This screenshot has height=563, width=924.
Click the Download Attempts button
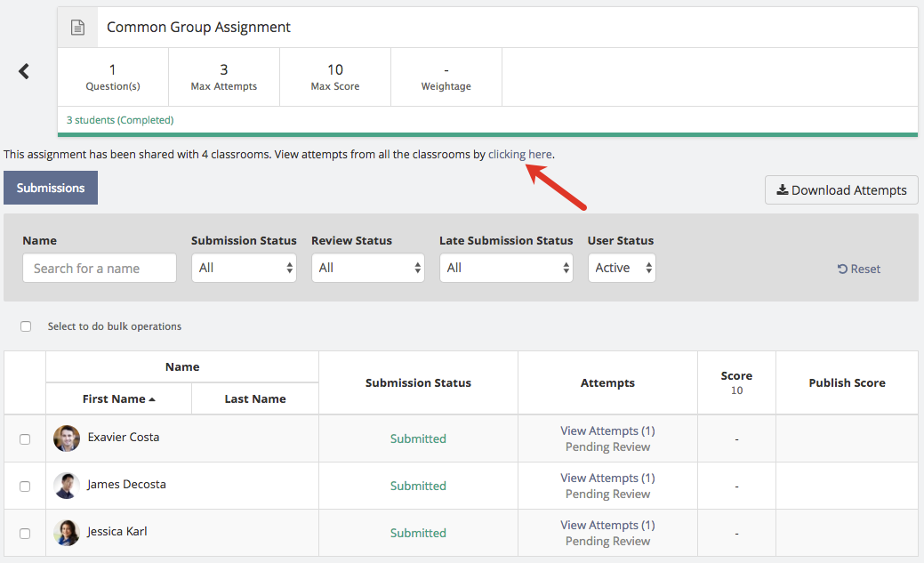point(841,189)
